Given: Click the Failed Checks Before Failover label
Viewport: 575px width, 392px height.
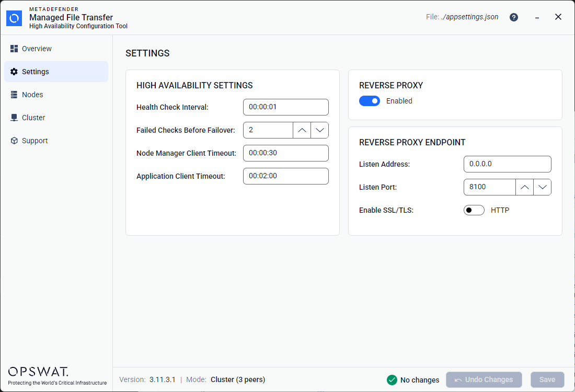Looking at the screenshot, I should coord(186,130).
